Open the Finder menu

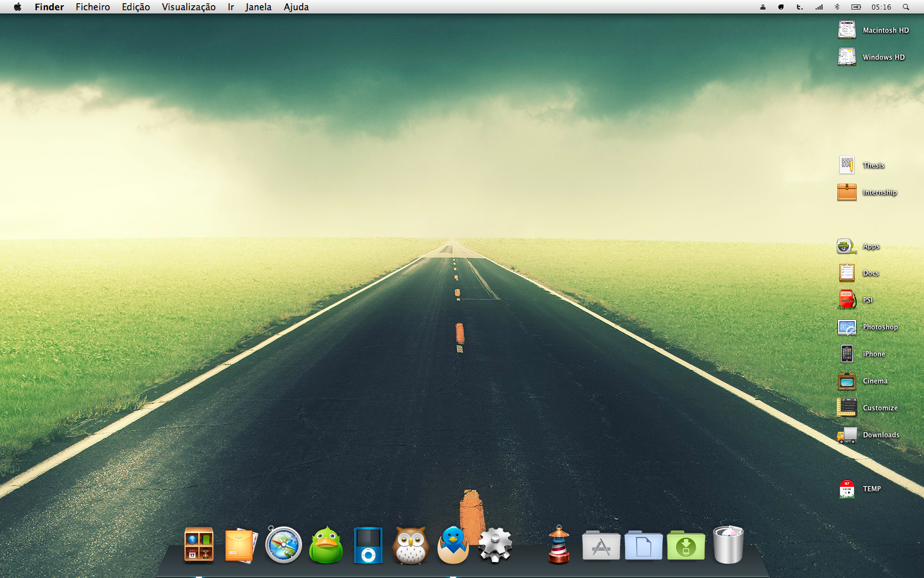pyautogui.click(x=49, y=7)
